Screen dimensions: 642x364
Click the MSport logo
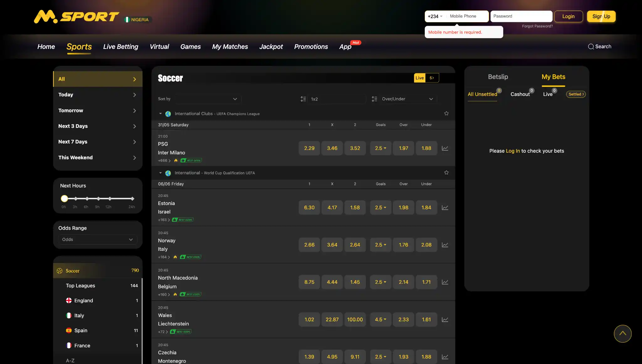pos(76,17)
